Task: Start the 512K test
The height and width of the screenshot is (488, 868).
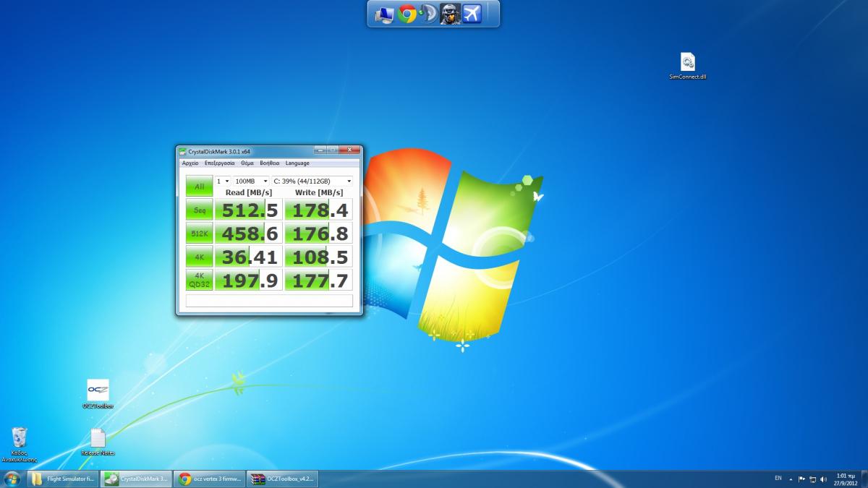Action: coord(199,233)
